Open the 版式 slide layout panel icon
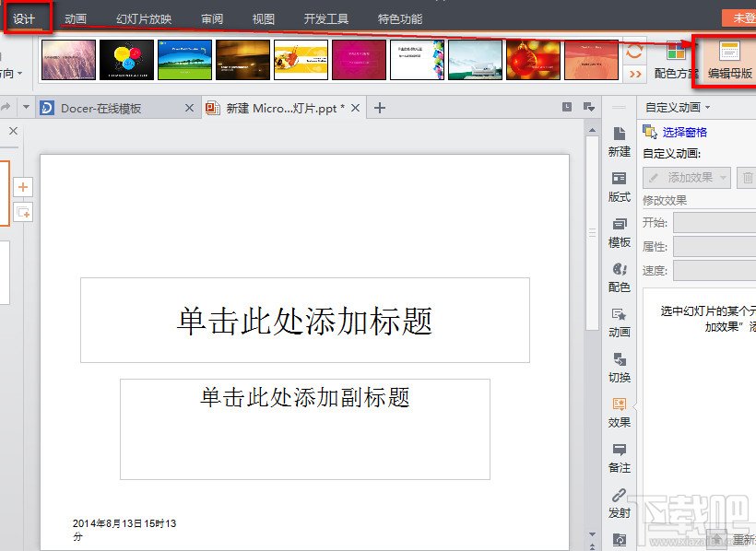The width and height of the screenshot is (756, 551). [x=619, y=184]
